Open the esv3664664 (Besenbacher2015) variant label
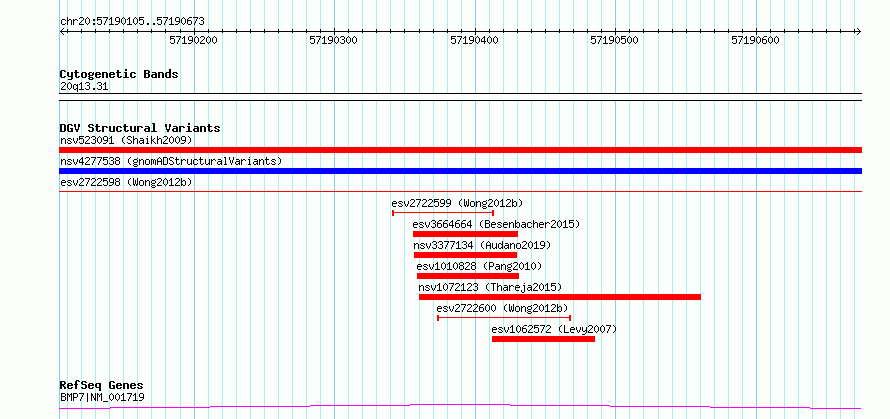 coord(497,224)
